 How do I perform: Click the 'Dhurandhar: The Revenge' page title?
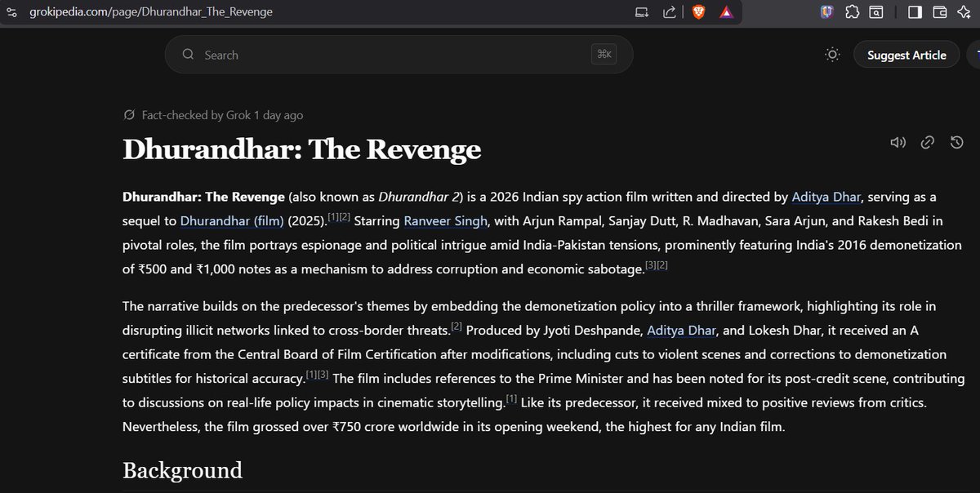point(301,149)
